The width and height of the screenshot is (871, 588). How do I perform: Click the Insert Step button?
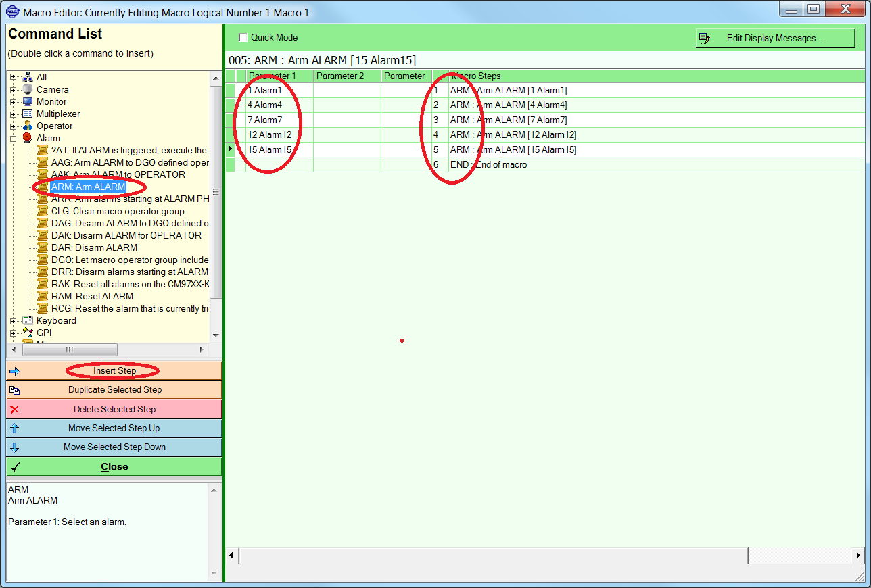(114, 370)
